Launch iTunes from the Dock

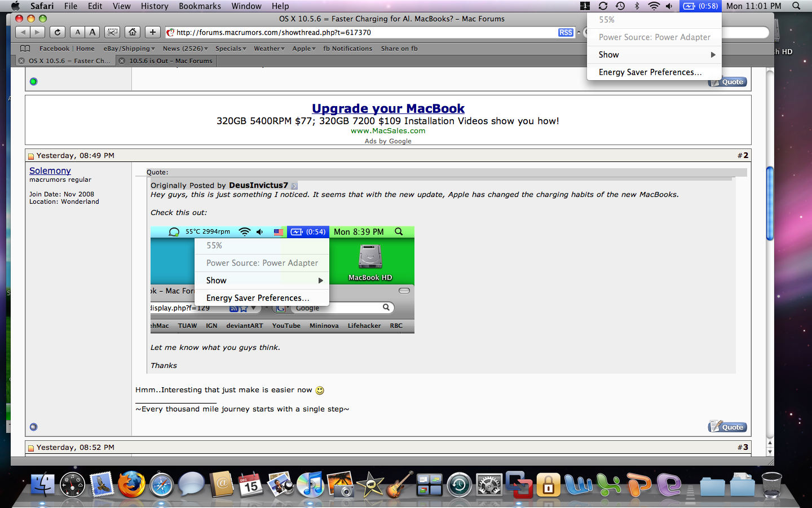pos(310,484)
